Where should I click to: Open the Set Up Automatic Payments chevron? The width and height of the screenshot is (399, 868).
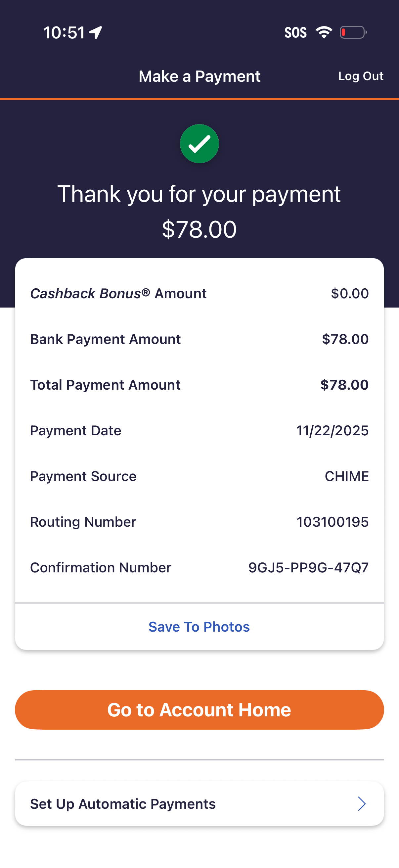(362, 804)
